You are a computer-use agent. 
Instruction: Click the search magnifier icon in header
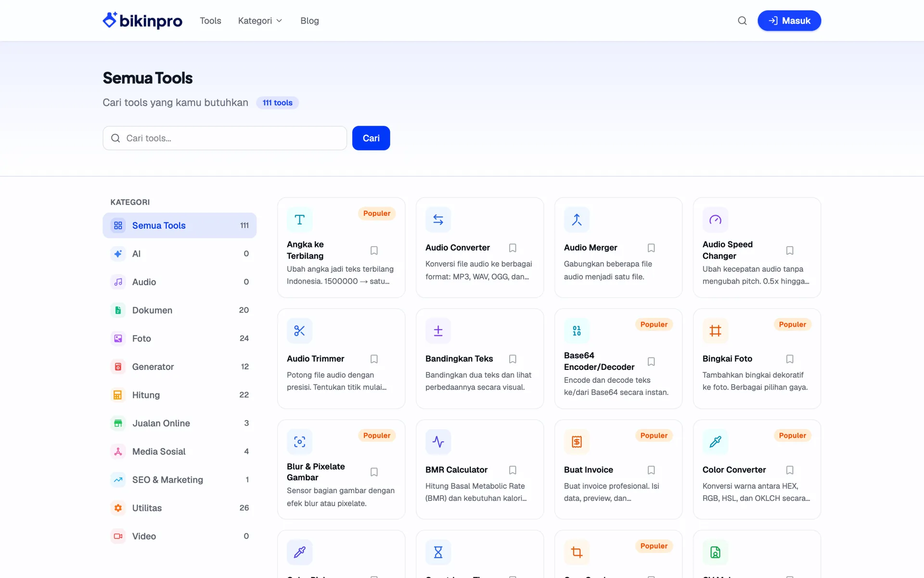point(742,21)
